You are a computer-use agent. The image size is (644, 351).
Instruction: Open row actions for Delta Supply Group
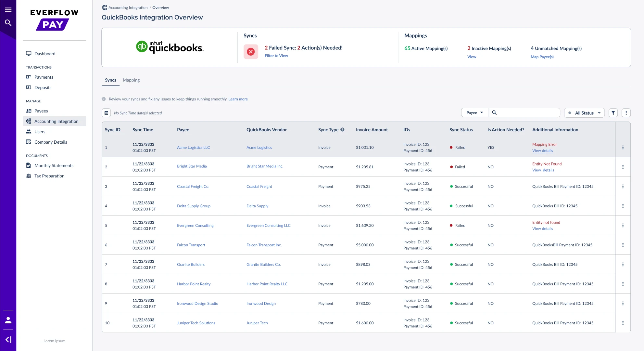[623, 206]
